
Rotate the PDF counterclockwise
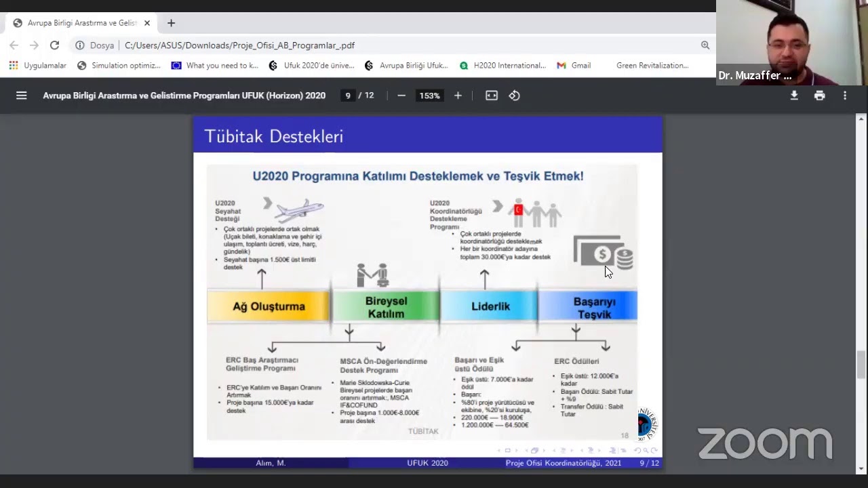coord(515,96)
